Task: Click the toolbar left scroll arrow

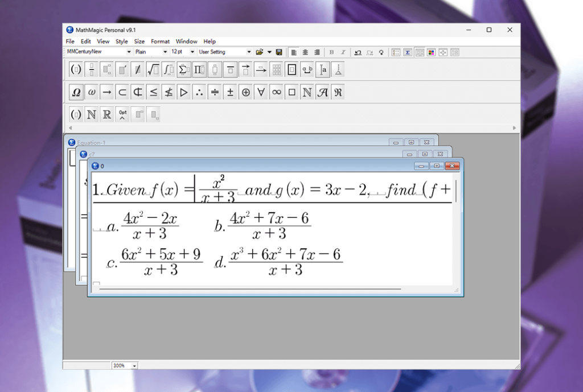Action: [x=70, y=128]
